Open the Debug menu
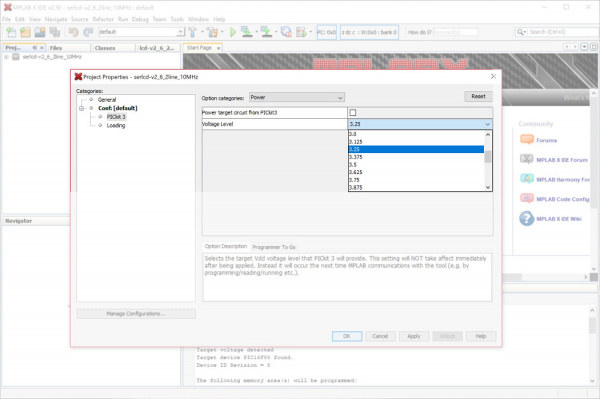 140,19
